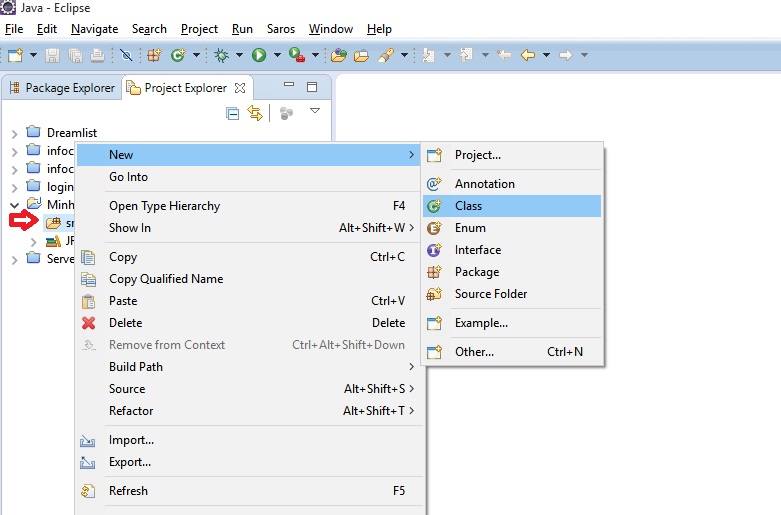Open the New wizard dropdown arrow
The height and width of the screenshot is (515, 781).
[x=33, y=55]
